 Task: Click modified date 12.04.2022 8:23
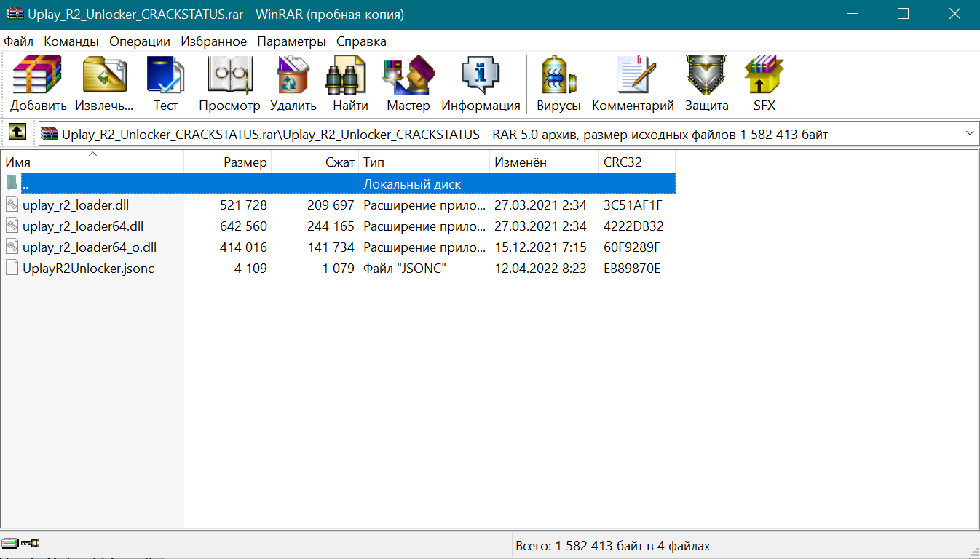[x=540, y=269]
